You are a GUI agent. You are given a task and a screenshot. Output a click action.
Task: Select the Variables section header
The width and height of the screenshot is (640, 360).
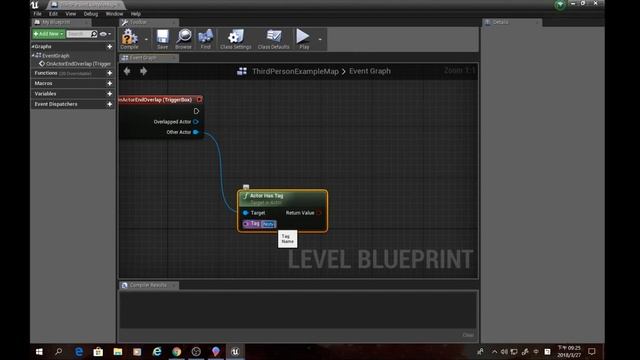tap(45, 93)
